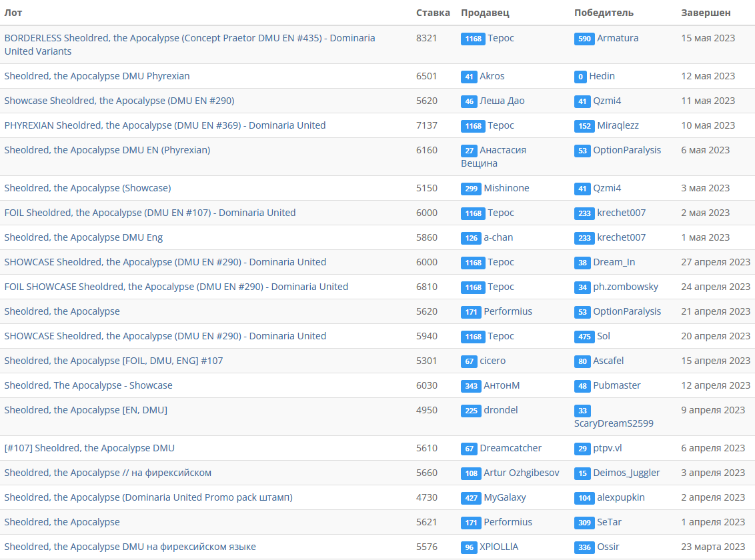The image size is (755, 560).
Task: Open winner SeTar profile
Action: pos(609,521)
